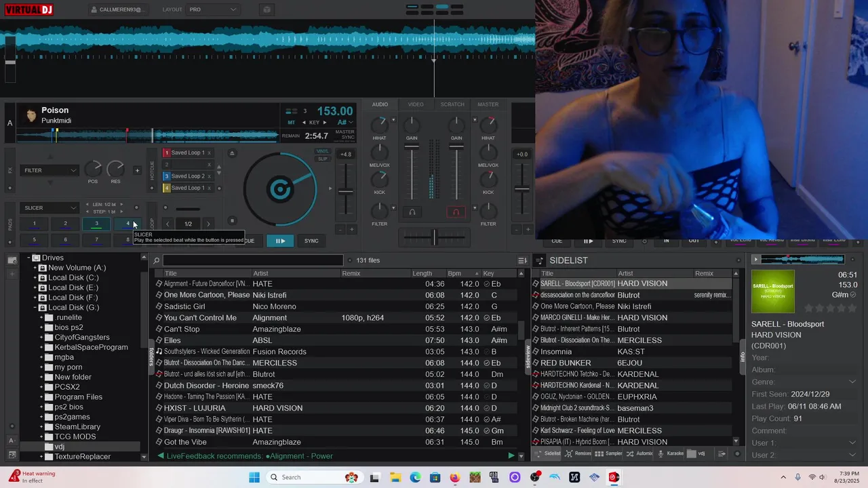Open Windows Start menu
The image size is (868, 488).
(254, 477)
